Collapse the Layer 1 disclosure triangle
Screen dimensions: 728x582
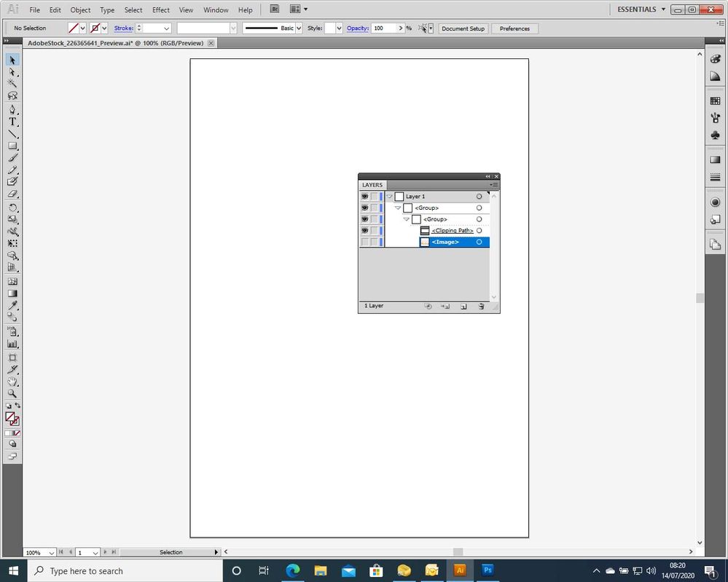point(390,196)
